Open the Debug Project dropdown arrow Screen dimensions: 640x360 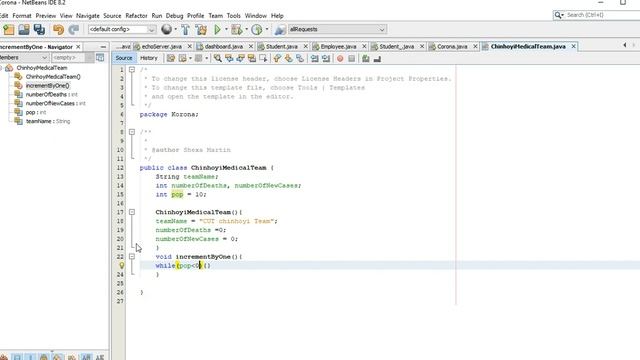[x=246, y=29]
